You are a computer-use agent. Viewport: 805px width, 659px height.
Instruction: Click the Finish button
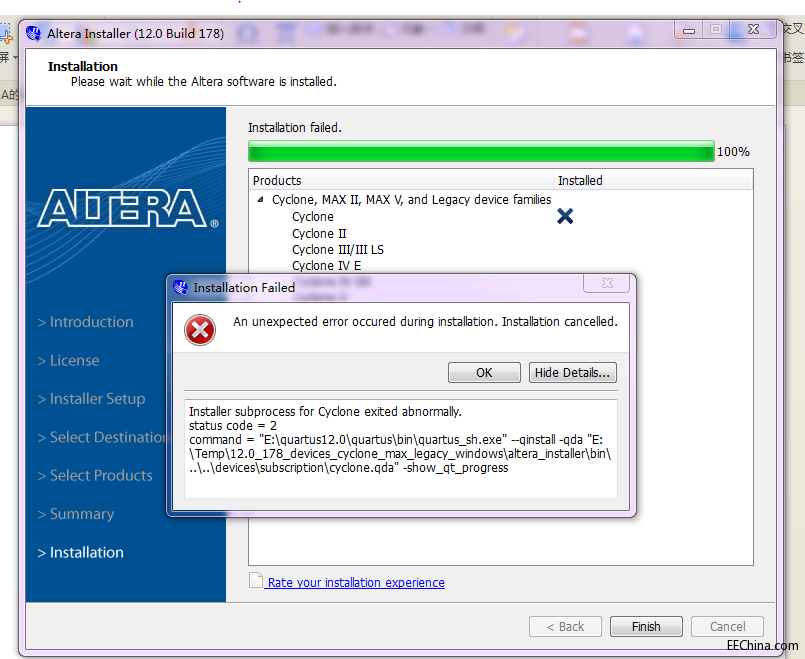point(646,627)
